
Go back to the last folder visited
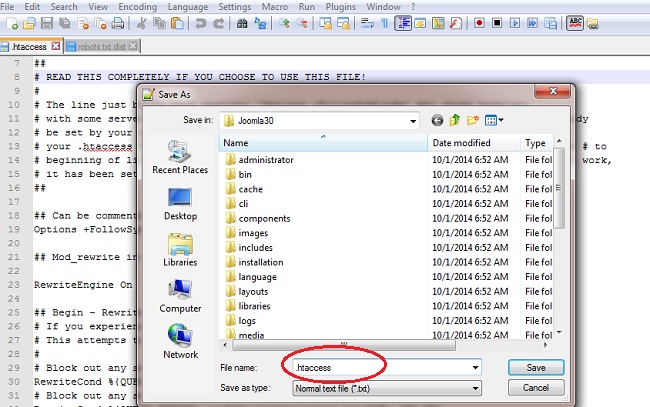[437, 120]
